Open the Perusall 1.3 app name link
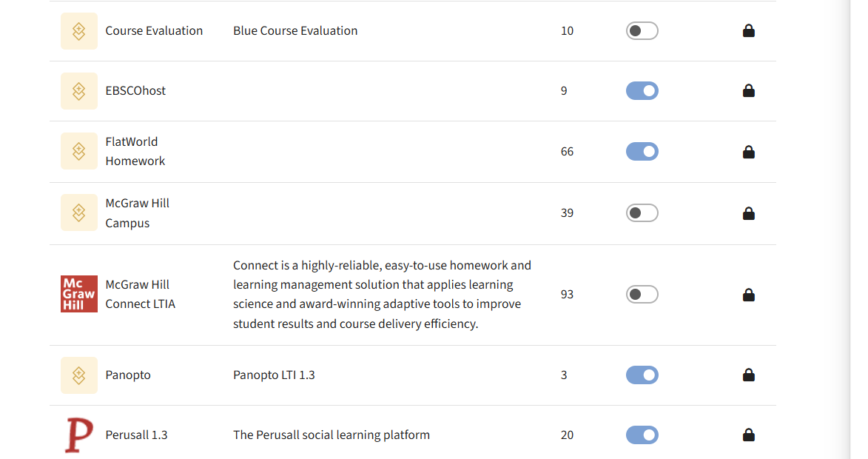Viewport: 868px width, 459px height. point(136,435)
